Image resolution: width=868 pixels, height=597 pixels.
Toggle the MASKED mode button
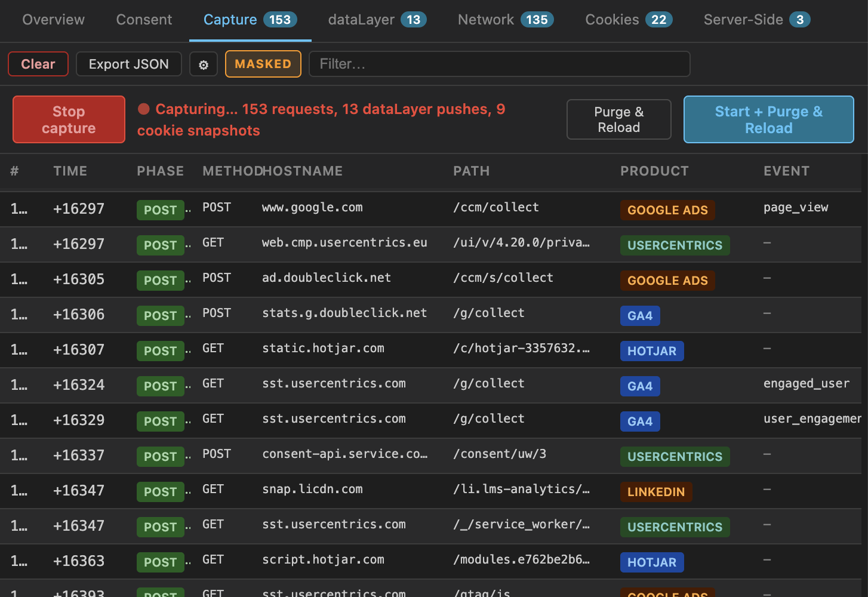point(263,64)
